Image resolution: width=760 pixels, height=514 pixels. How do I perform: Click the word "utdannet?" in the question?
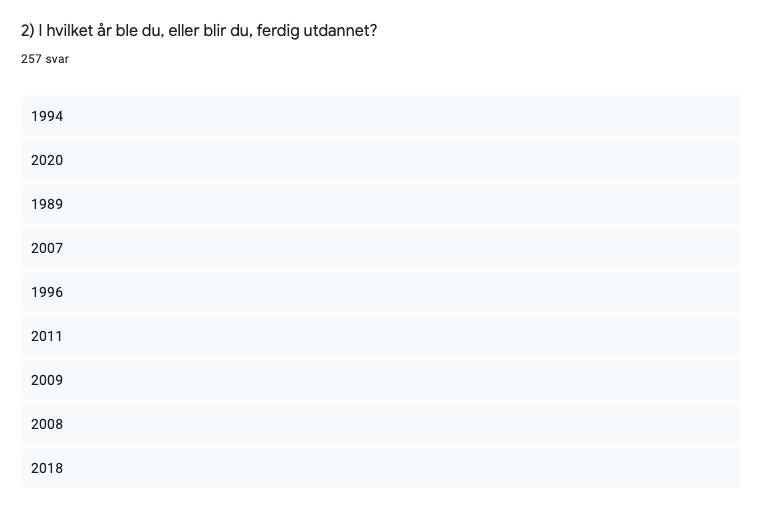tap(346, 31)
